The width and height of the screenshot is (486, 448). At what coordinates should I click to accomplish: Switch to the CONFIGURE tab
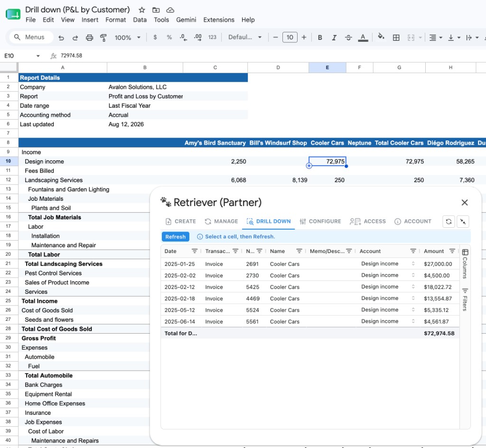[320, 221]
